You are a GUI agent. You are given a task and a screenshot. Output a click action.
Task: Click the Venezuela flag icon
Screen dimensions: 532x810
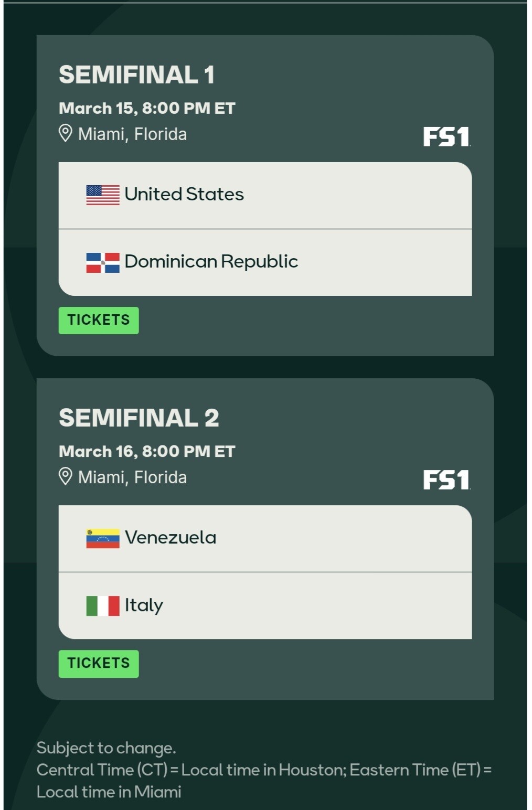(x=103, y=538)
